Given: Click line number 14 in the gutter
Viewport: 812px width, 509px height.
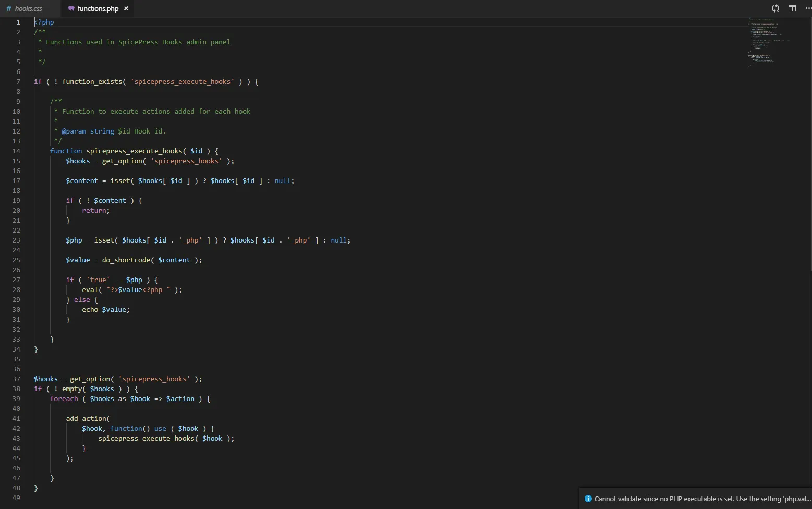Looking at the screenshot, I should point(16,151).
